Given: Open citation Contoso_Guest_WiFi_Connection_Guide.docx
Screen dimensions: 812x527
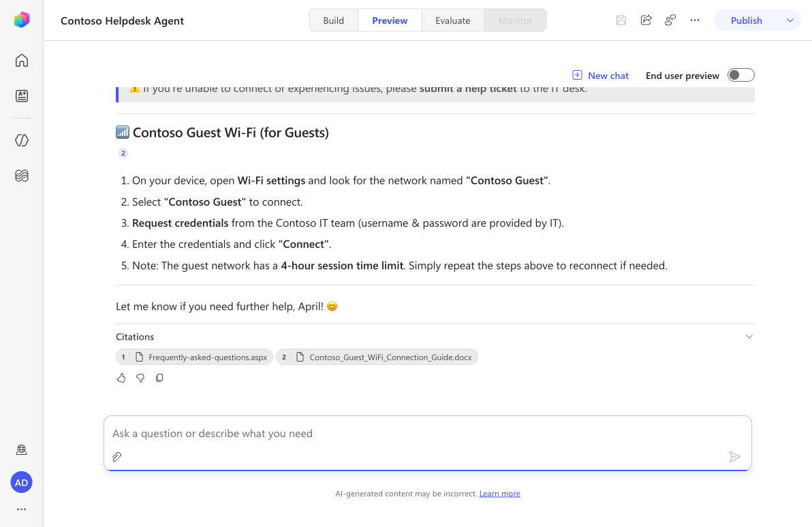Looking at the screenshot, I should click(377, 357).
